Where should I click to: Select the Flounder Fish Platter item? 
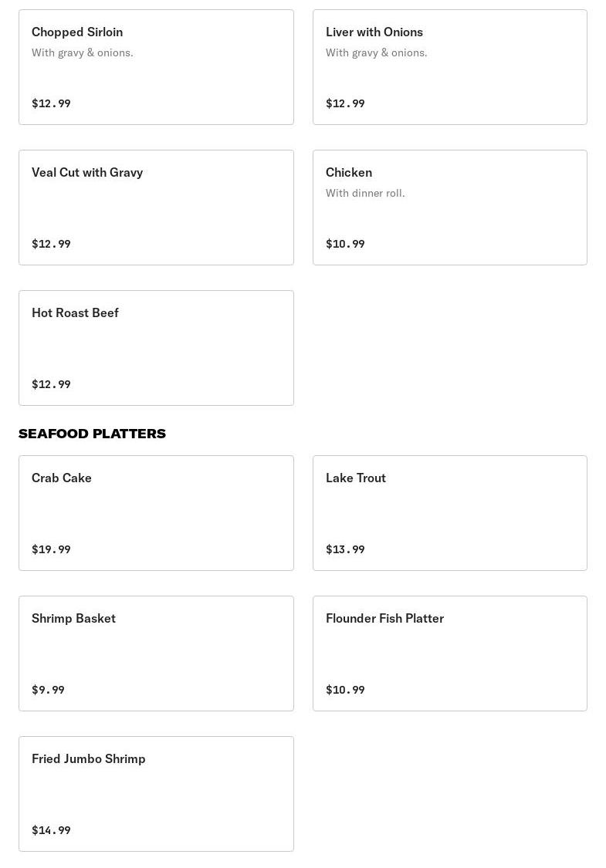(449, 654)
